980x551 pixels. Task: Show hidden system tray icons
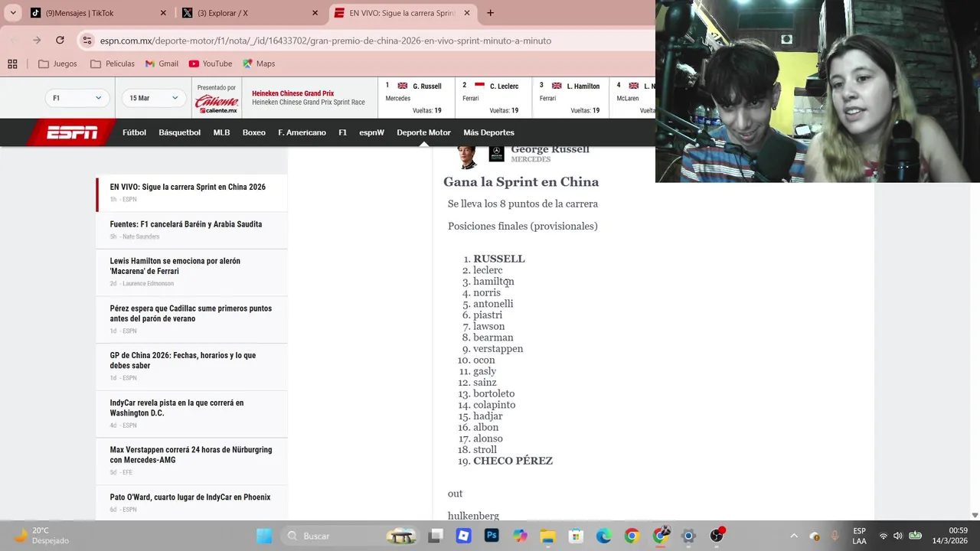click(x=794, y=536)
